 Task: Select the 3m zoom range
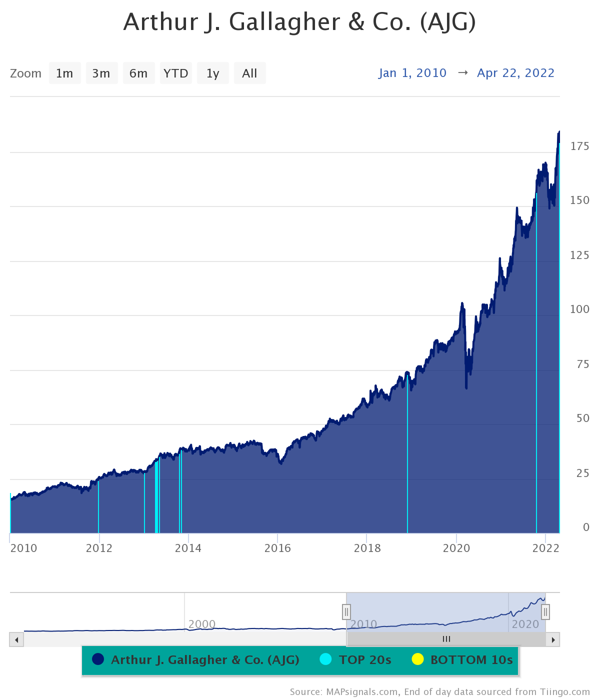coord(101,73)
